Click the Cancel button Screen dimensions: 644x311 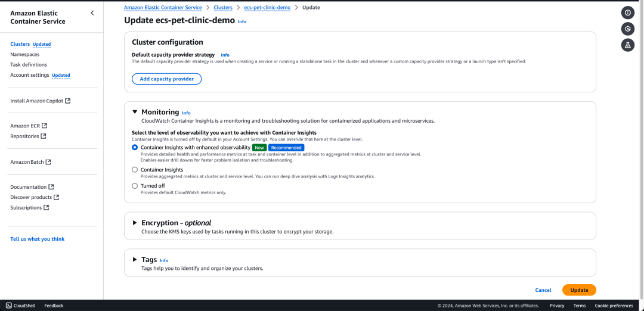coord(543,290)
